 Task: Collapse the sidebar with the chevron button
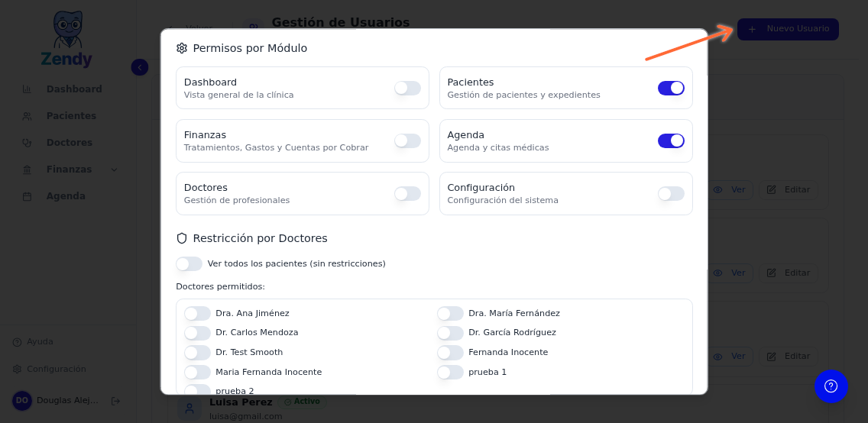(x=139, y=67)
